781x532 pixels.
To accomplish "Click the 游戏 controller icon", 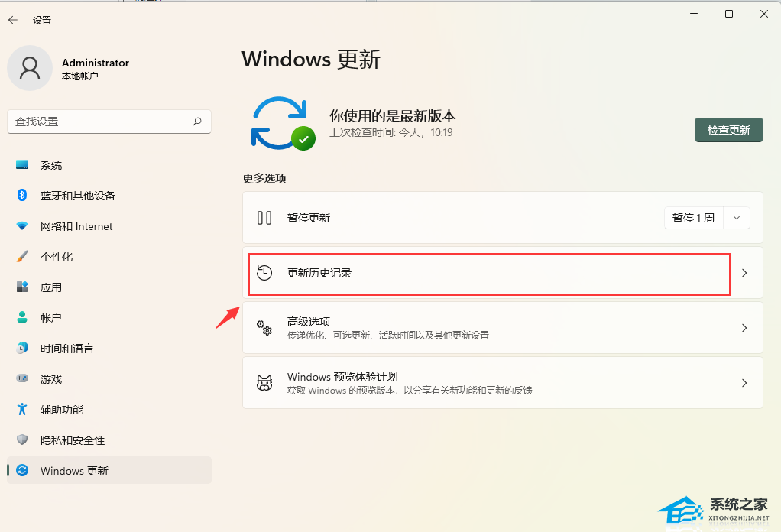I will (x=22, y=379).
